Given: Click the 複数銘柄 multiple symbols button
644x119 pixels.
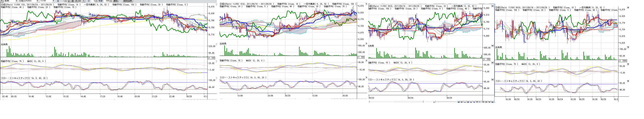Looking at the screenshot, I should pos(127,1).
